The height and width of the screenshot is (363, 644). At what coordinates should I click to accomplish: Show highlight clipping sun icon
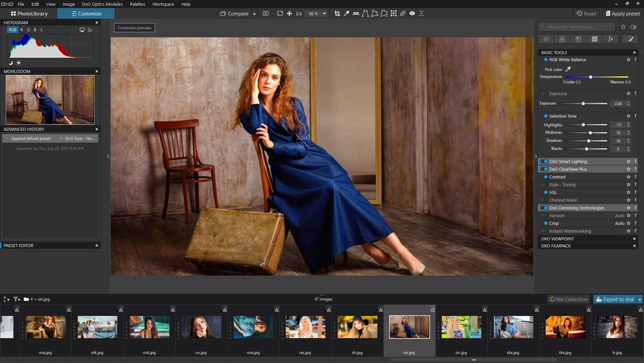click(x=19, y=63)
